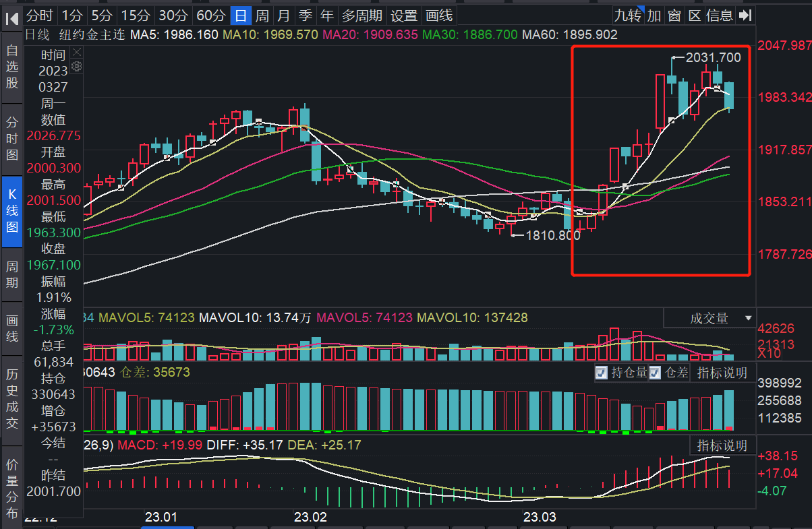The width and height of the screenshot is (812, 529).
Task: Click the 设置 settings button
Action: (x=404, y=15)
